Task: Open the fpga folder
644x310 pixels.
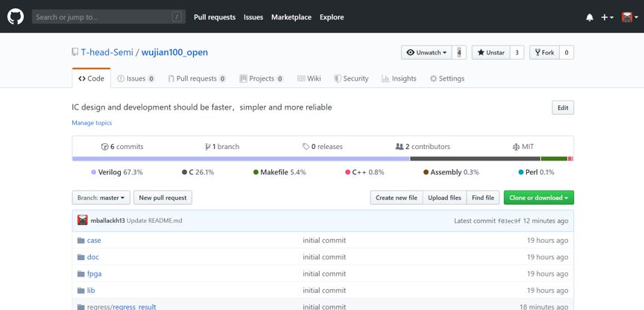Action: click(94, 274)
